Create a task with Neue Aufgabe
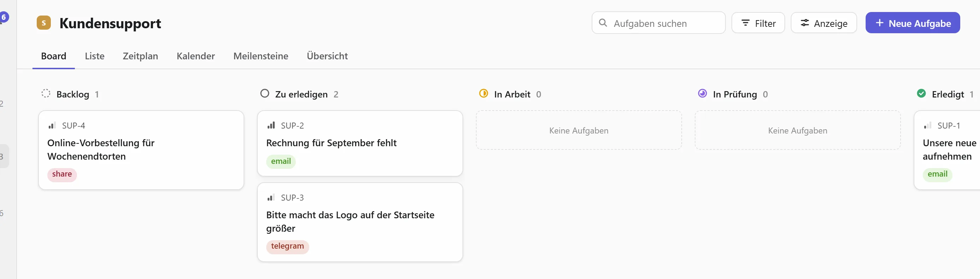The height and width of the screenshot is (279, 980). click(x=913, y=23)
